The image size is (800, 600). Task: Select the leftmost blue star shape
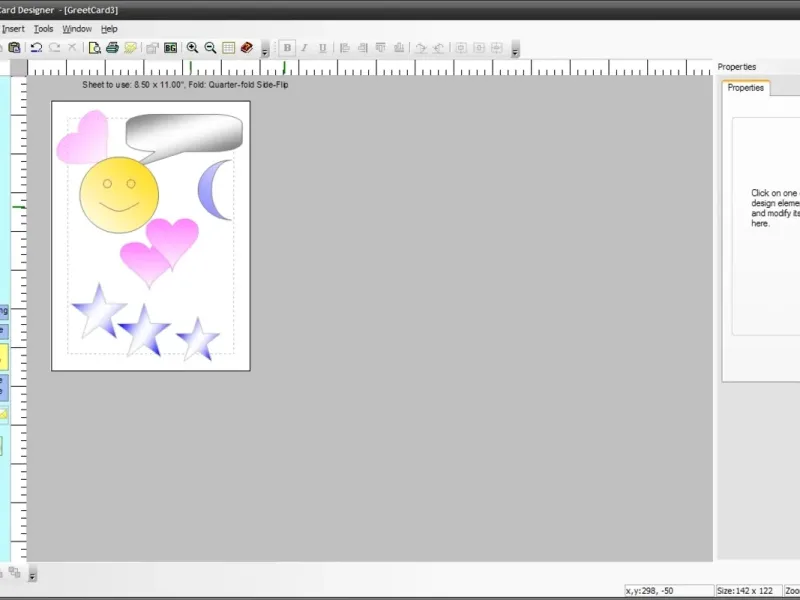point(99,312)
